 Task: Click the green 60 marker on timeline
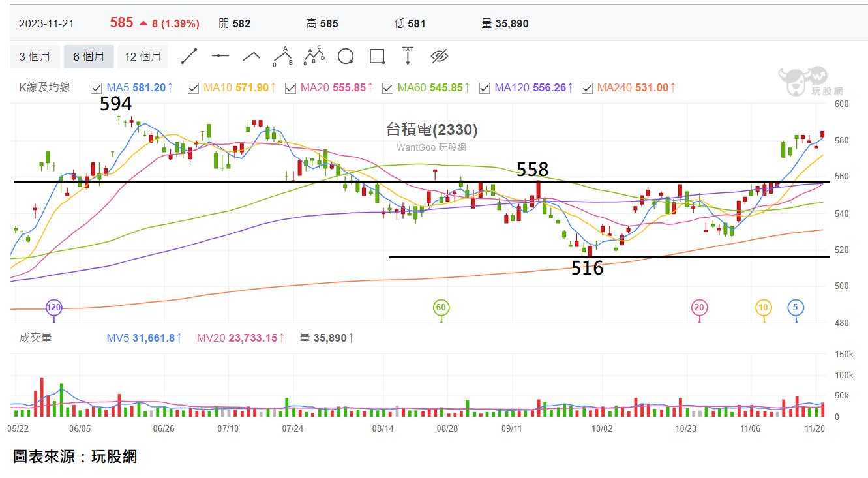pos(441,307)
